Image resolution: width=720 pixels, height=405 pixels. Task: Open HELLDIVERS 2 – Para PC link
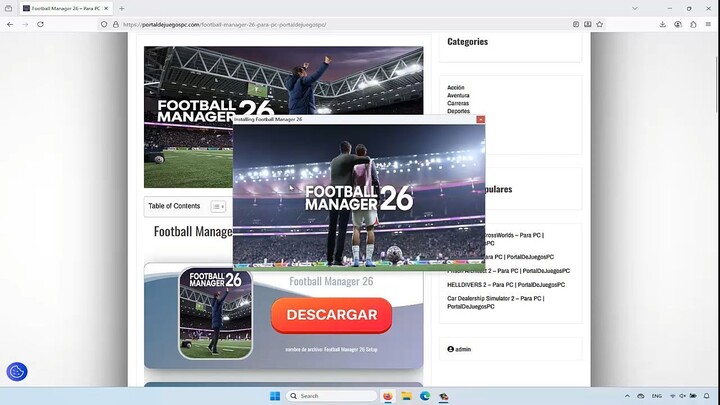point(494,285)
